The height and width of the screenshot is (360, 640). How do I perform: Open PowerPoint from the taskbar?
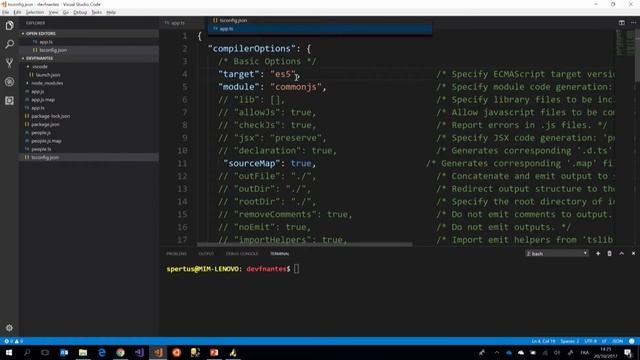coord(214,353)
